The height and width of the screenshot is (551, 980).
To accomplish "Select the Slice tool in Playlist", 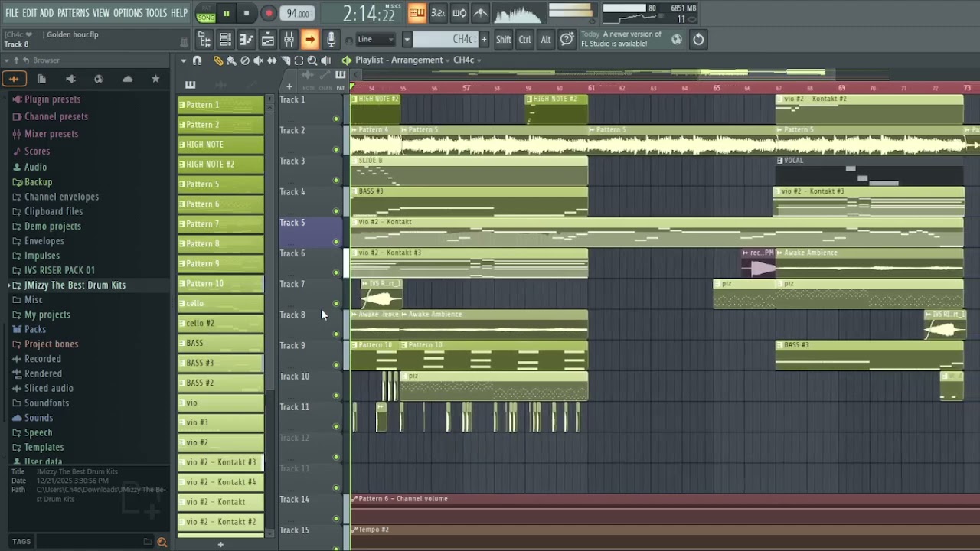I will point(286,60).
